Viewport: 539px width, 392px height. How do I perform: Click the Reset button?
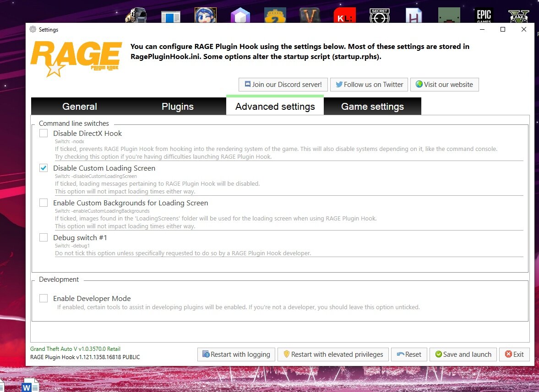(x=409, y=354)
